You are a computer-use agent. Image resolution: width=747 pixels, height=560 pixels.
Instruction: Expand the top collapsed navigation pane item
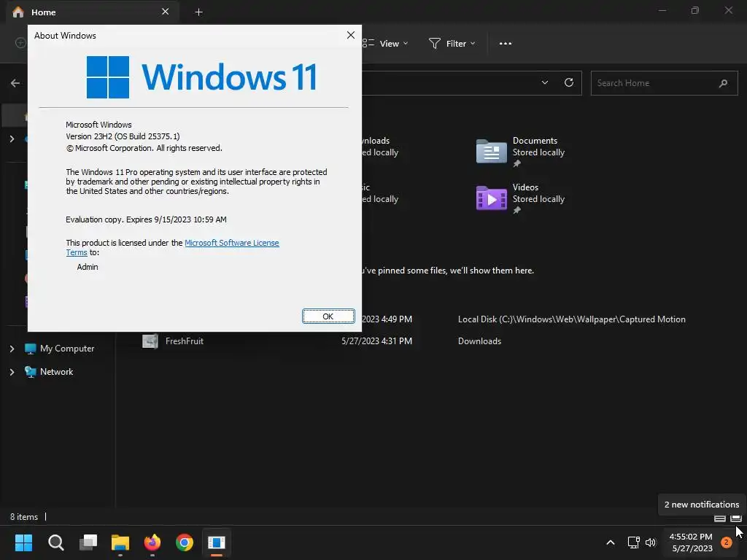[12, 139]
